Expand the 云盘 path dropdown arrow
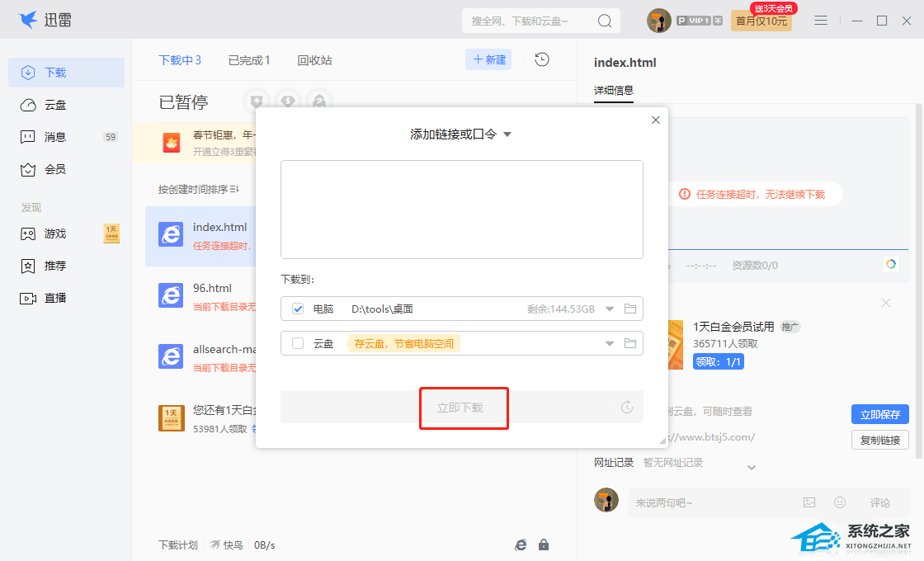 (x=610, y=343)
